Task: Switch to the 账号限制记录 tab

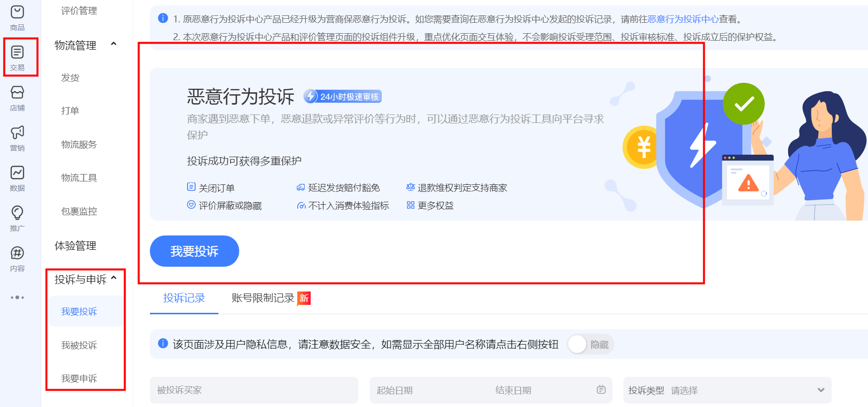Action: click(x=263, y=298)
